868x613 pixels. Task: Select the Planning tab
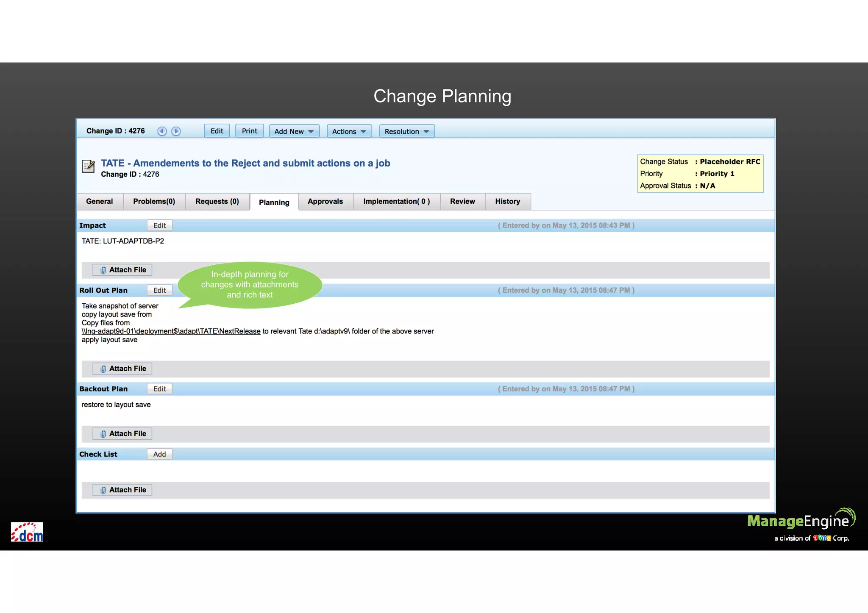(274, 202)
